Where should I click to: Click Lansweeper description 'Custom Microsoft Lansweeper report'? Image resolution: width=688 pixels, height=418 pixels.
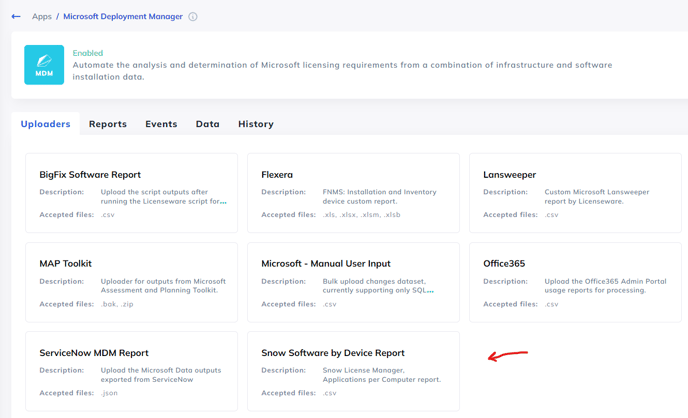(597, 196)
